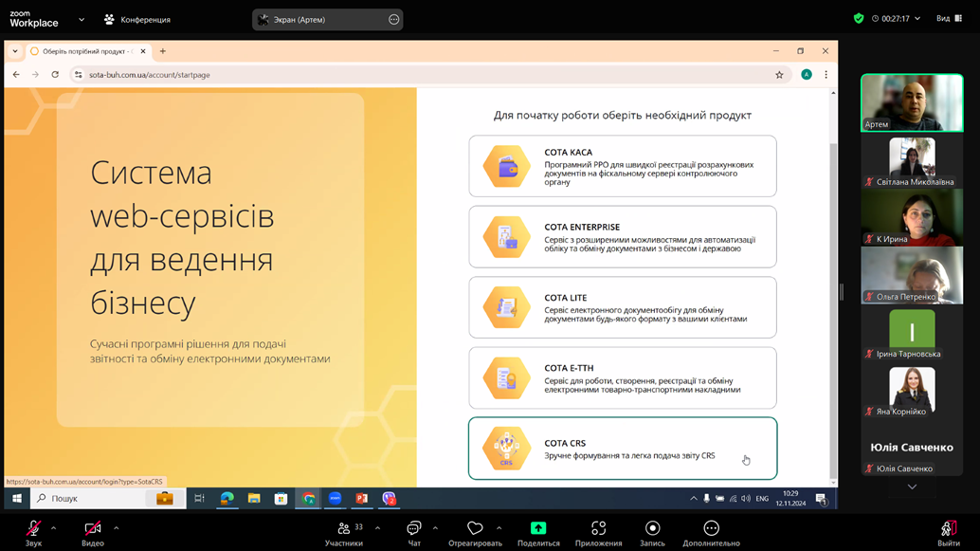Open Chrome three-dot menu

[x=826, y=74]
